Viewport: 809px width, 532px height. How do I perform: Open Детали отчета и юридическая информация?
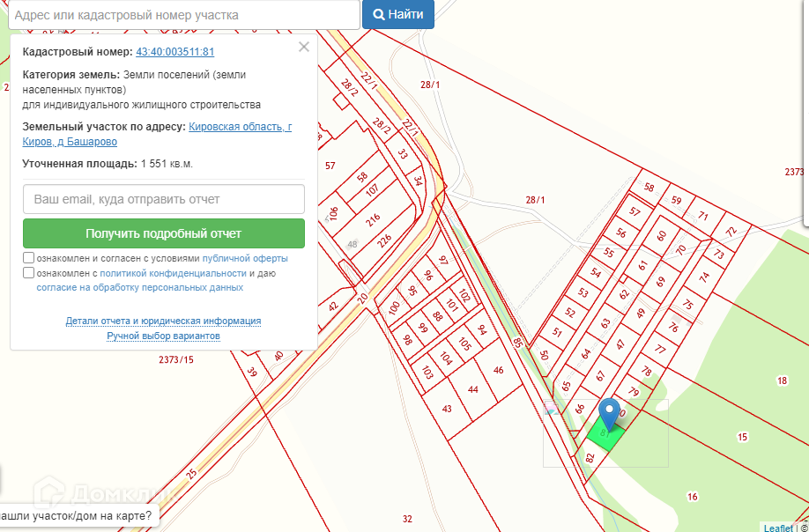(163, 321)
